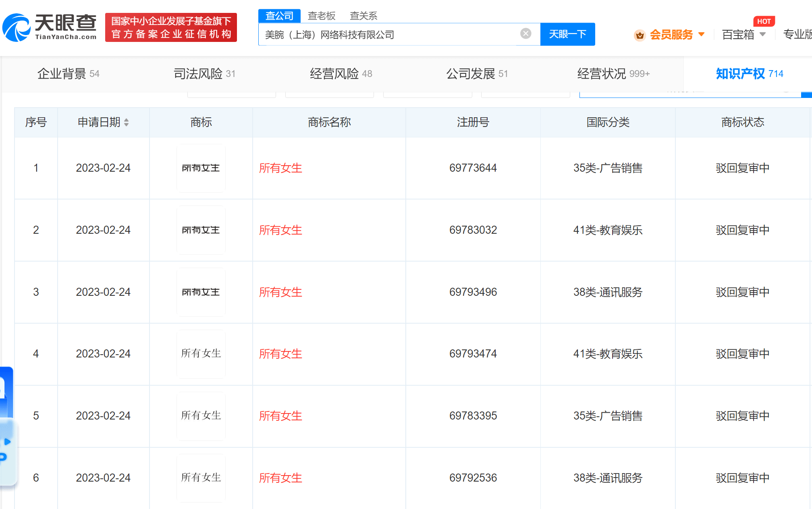
Task: Click the red official agency banner
Action: 171,27
